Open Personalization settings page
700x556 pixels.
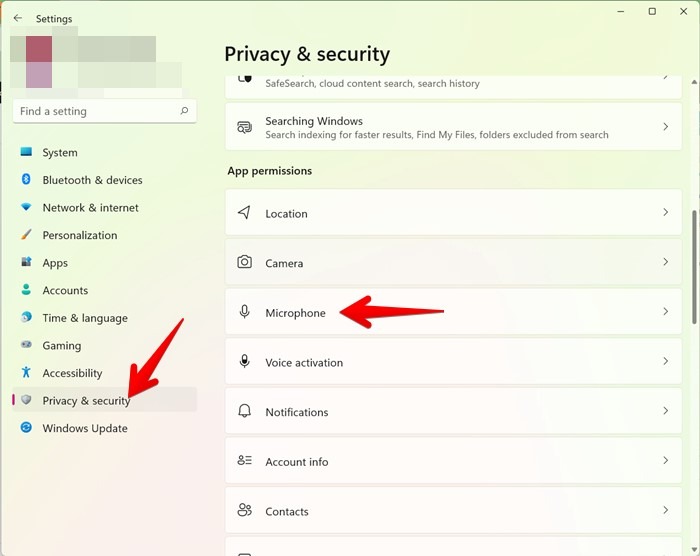pyautogui.click(x=80, y=235)
